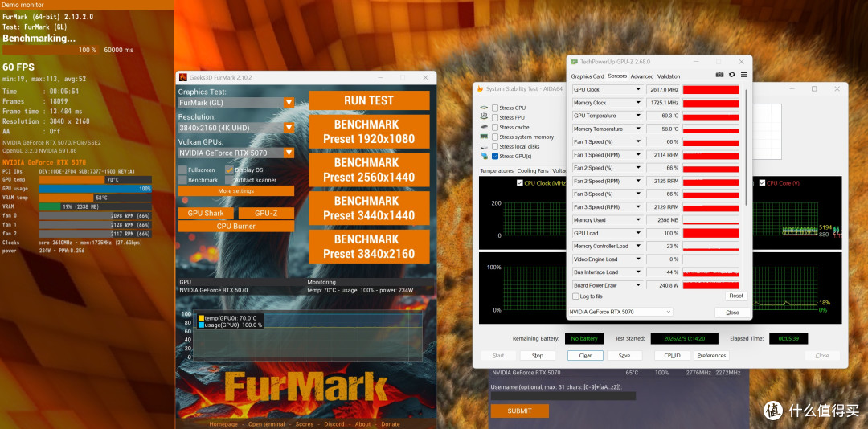
Task: Click the RAM icon beside Stress system memory
Action: coord(485,137)
